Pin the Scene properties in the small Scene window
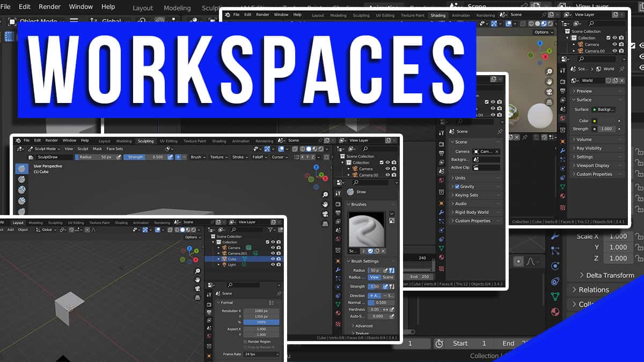This screenshot has height=362, width=644. tap(500, 131)
